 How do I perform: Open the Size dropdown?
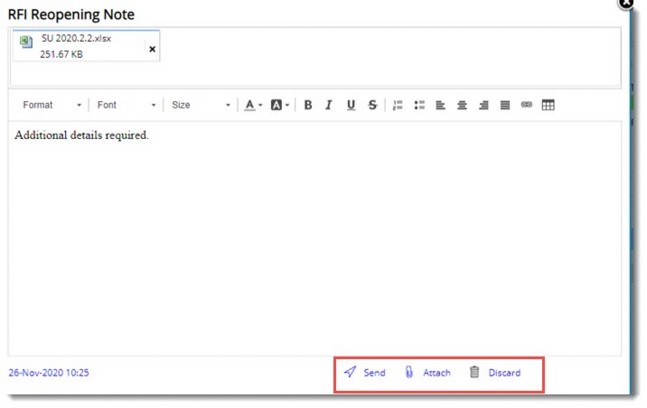point(200,105)
